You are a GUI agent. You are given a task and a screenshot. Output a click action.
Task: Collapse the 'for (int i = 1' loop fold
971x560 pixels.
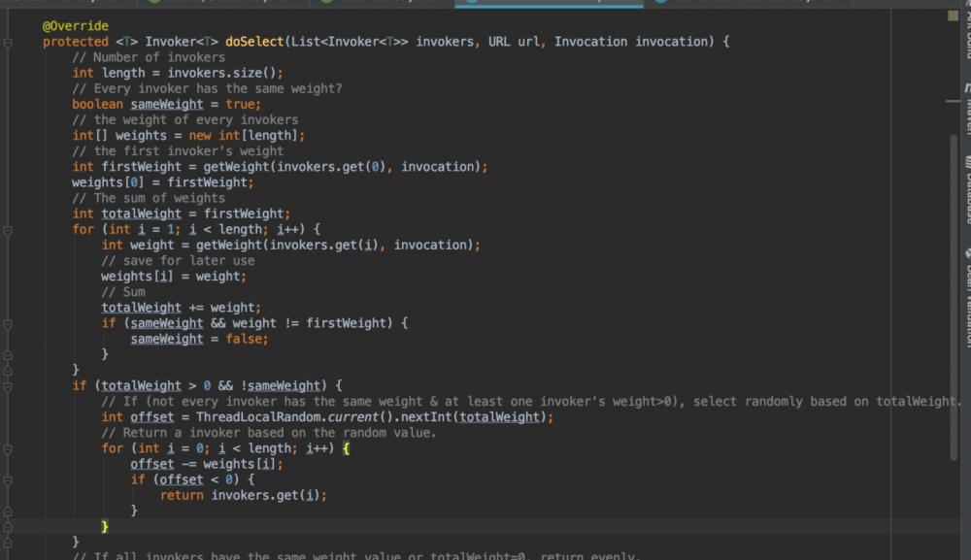click(x=8, y=230)
